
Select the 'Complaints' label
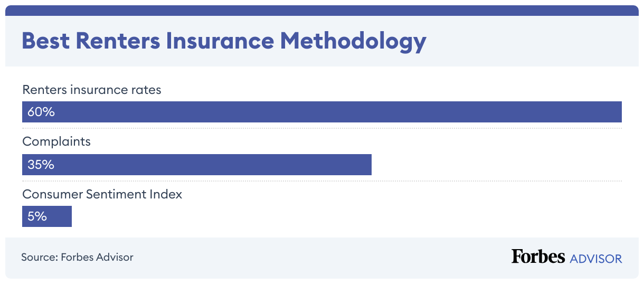[x=56, y=141]
